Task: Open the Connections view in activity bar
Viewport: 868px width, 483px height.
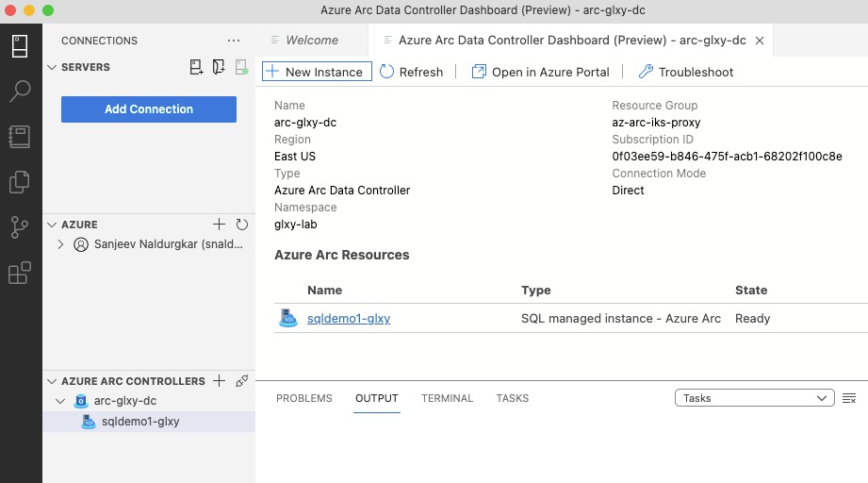Action: (20, 46)
